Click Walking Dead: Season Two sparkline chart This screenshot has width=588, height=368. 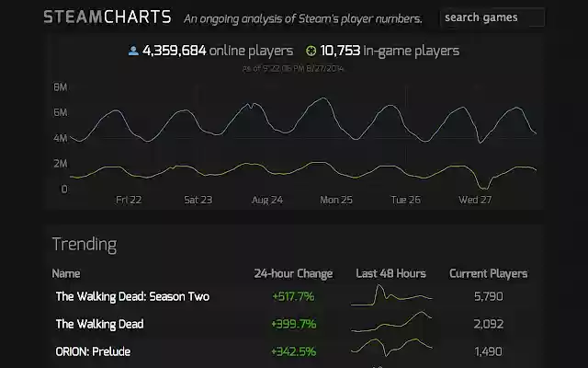click(x=391, y=295)
